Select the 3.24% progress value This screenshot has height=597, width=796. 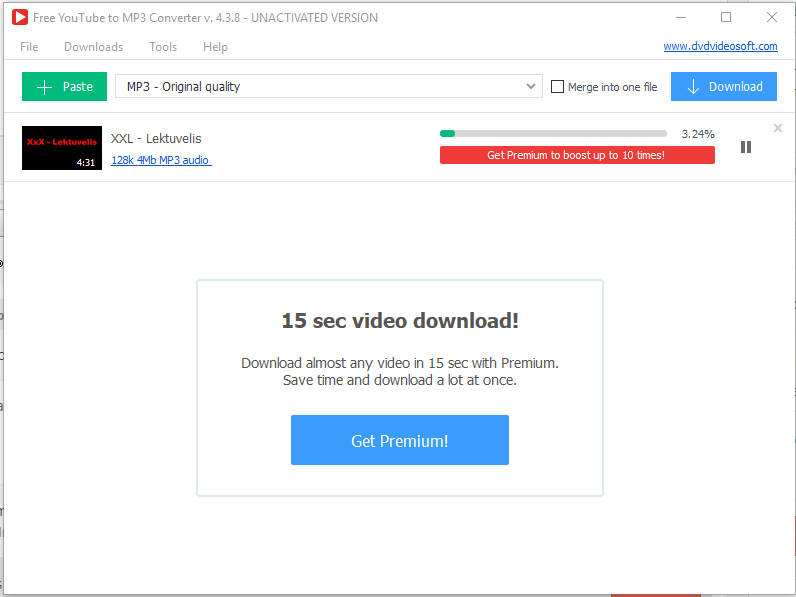pyautogui.click(x=698, y=134)
